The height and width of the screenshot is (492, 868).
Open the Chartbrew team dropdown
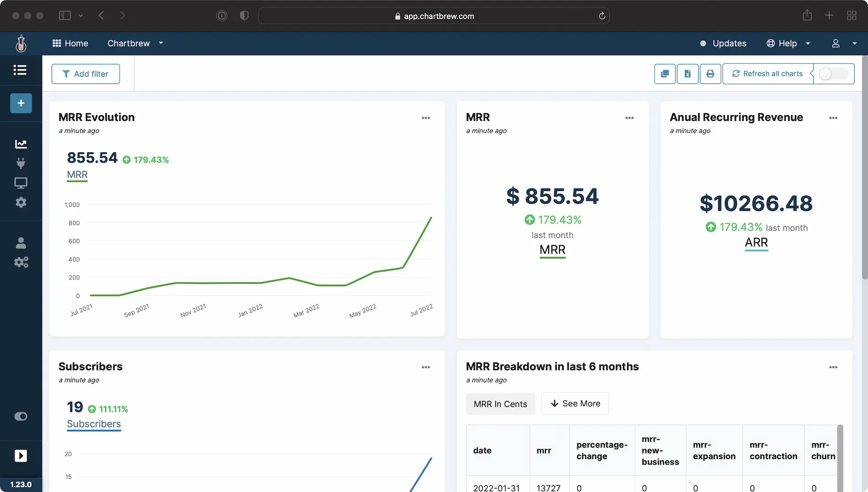coord(135,43)
